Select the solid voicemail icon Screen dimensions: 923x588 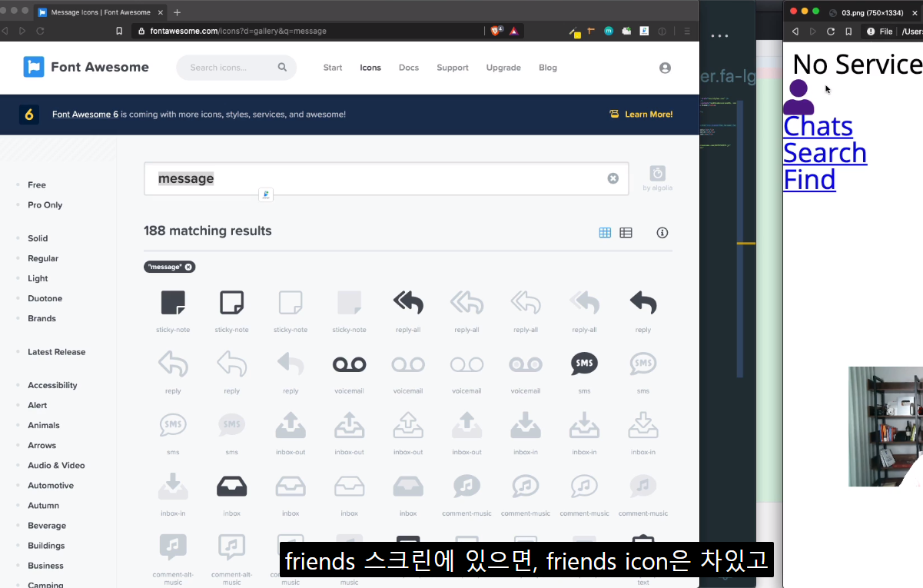[x=349, y=364]
